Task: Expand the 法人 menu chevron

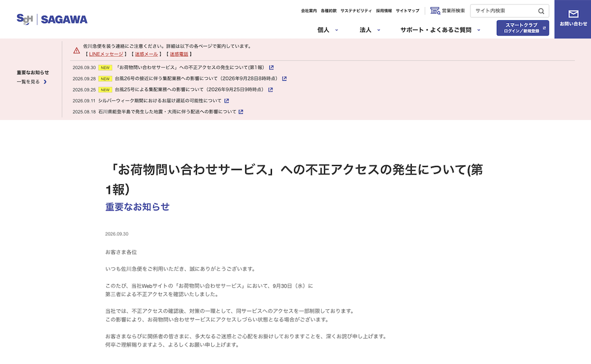Action: click(379, 30)
